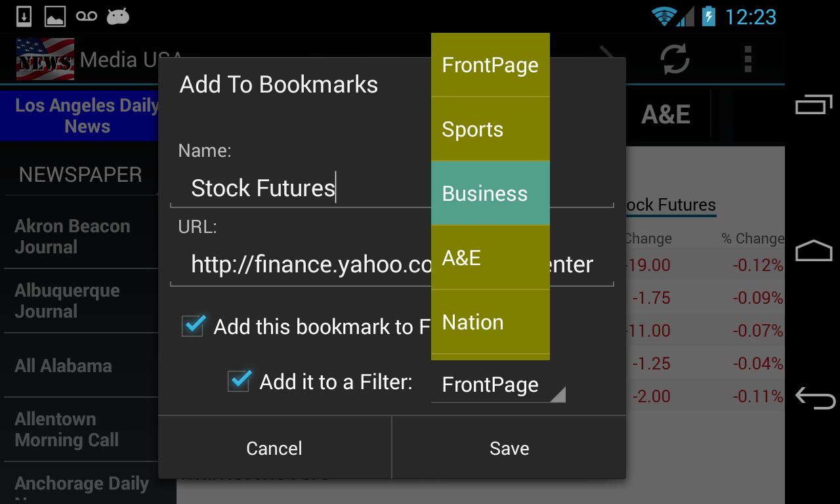Select A&E from the dropdown list
The height and width of the screenshot is (504, 840).
pyautogui.click(x=490, y=258)
